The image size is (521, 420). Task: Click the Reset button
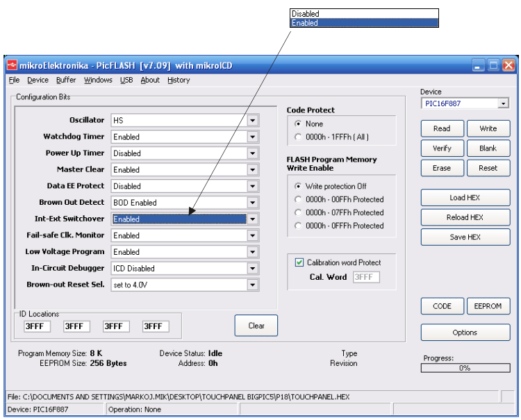click(x=488, y=168)
